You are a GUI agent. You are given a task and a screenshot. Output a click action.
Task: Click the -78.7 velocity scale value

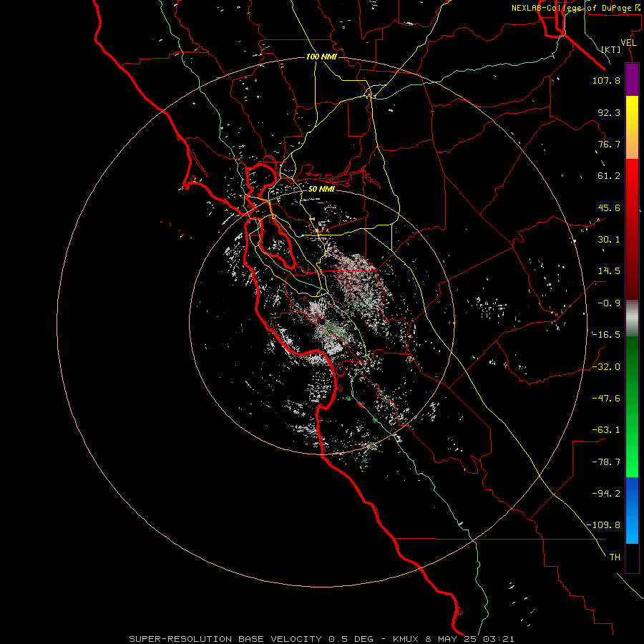pyautogui.click(x=606, y=462)
